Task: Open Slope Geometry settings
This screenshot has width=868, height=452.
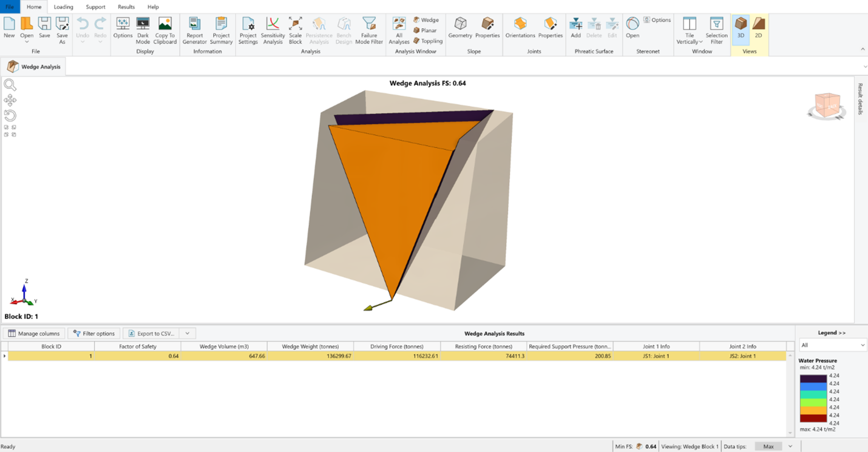Action: tap(460, 28)
